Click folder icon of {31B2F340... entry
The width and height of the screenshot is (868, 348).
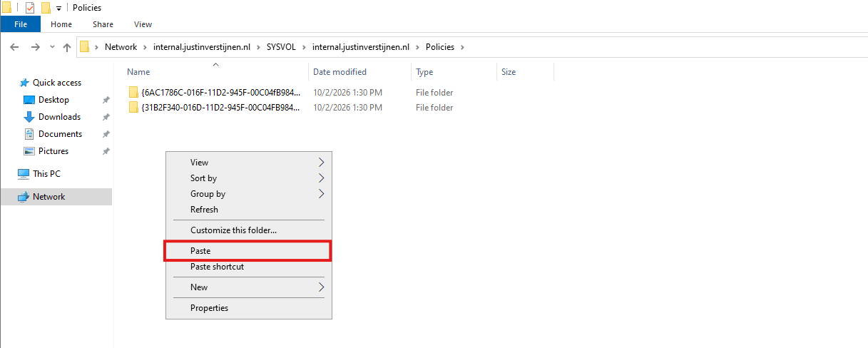tap(133, 108)
